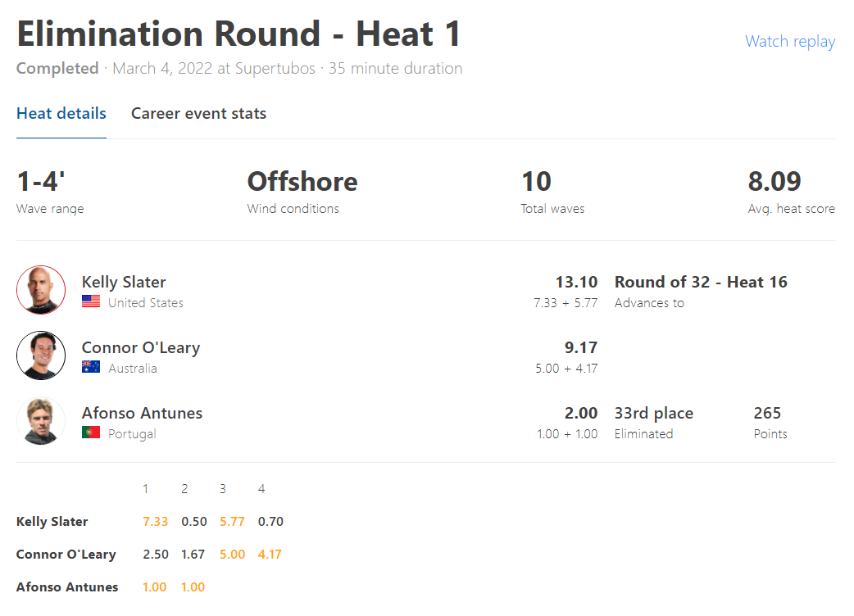The height and width of the screenshot is (616, 854).
Task: Click Connor O'Leary's avatar image
Action: 41,356
